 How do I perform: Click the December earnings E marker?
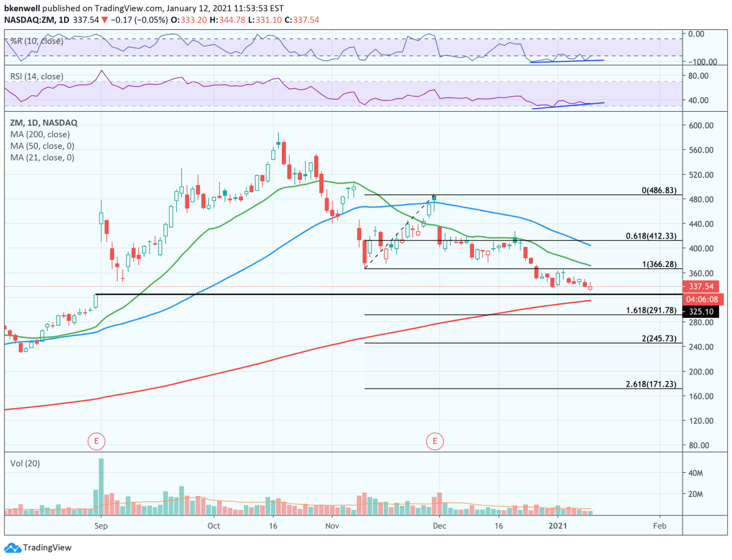coord(435,440)
